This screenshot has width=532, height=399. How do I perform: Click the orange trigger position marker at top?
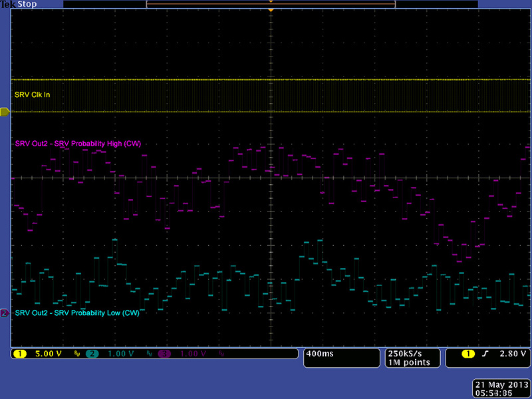coord(271,11)
